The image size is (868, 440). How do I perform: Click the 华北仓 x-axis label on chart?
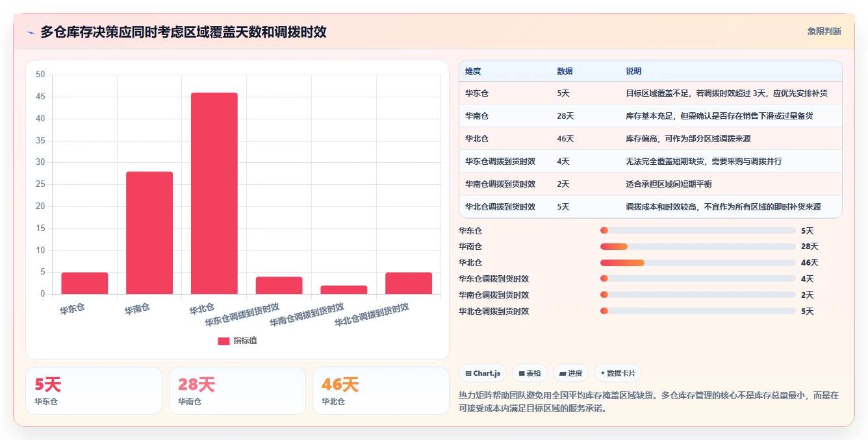pos(202,308)
